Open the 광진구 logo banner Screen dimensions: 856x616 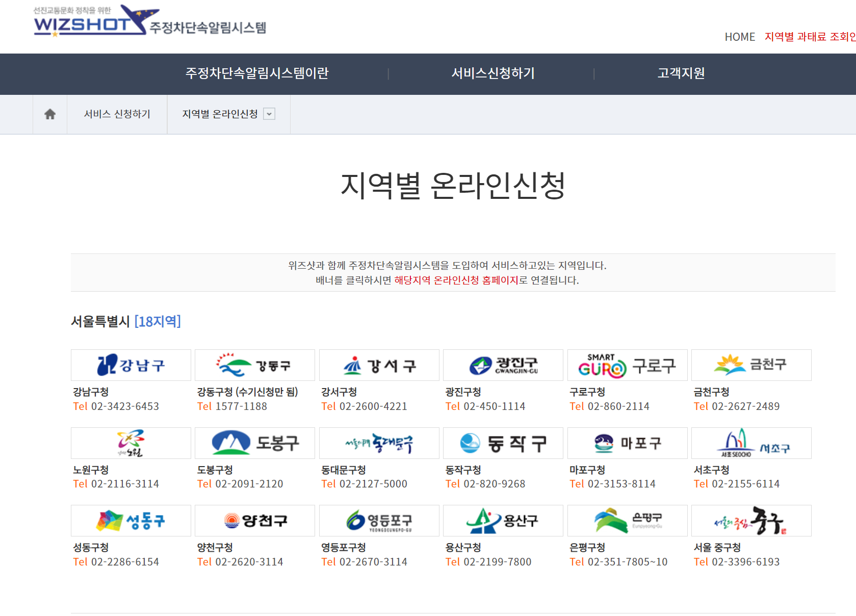coord(503,365)
